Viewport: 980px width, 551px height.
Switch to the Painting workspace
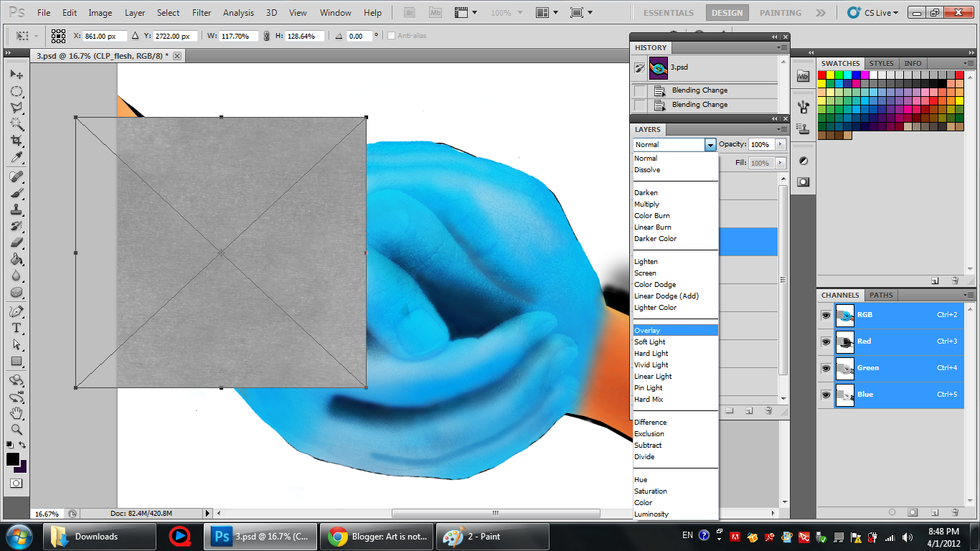click(x=781, y=13)
